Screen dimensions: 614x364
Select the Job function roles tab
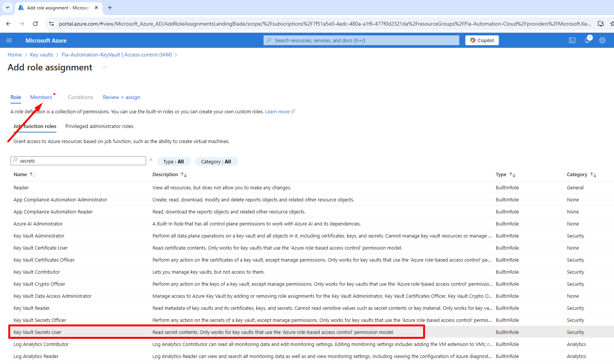click(x=35, y=126)
